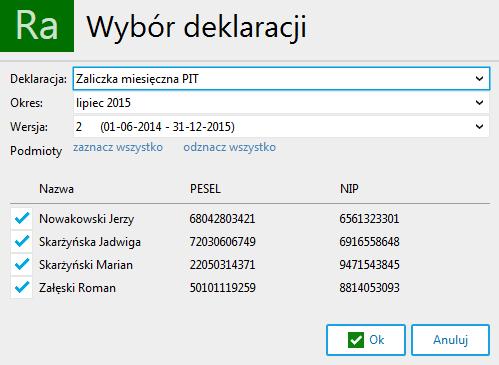Toggle the Załęski Roman checkbox

click(22, 287)
